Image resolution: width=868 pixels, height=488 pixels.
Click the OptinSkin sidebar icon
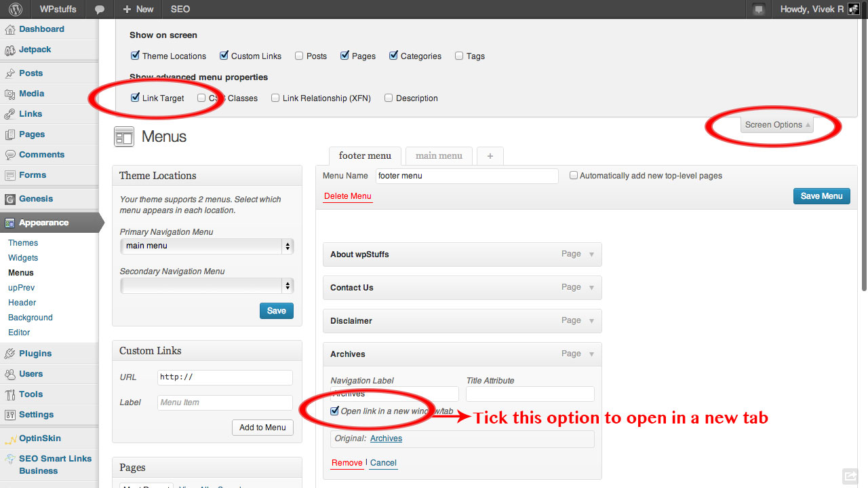(x=9, y=438)
